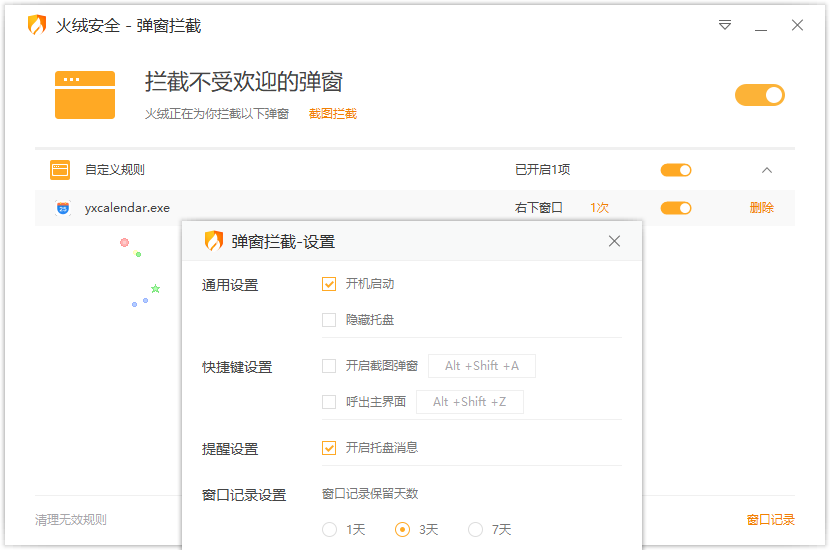
Task: Uncheck the 开机启动 checkbox
Action: 329,284
